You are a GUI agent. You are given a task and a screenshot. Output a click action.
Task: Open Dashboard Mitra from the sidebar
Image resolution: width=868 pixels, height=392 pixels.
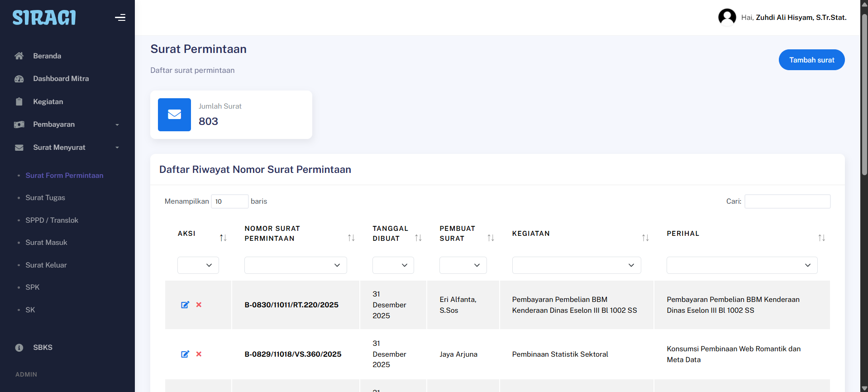point(61,79)
